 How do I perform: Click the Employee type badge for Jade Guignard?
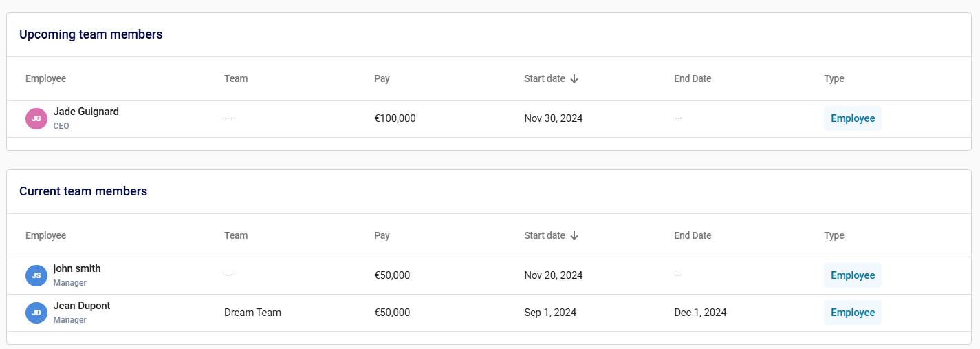point(852,118)
